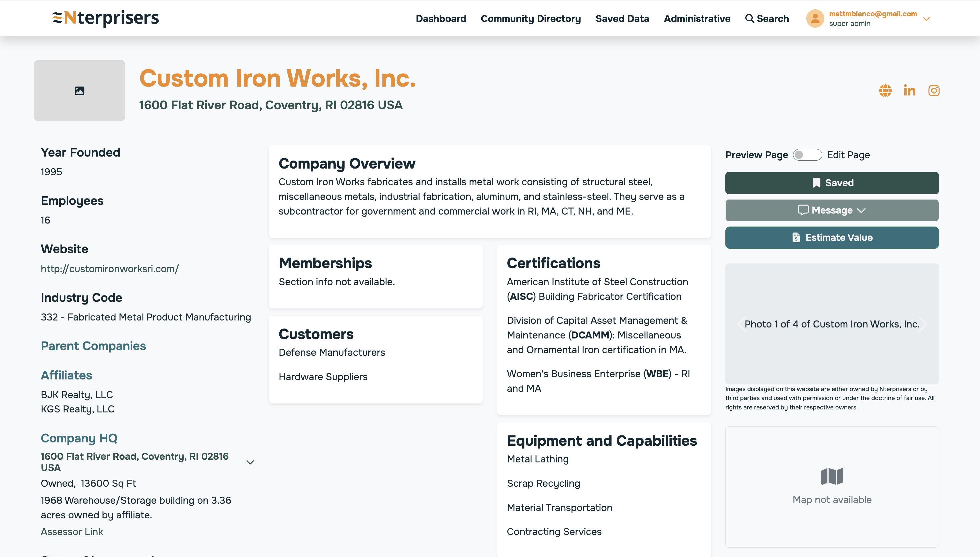
Task: Show next photo with right arrow
Action: (923, 324)
